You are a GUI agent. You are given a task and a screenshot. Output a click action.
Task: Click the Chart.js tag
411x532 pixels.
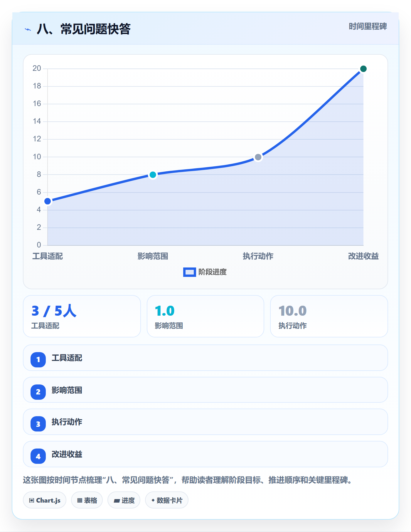click(x=45, y=500)
